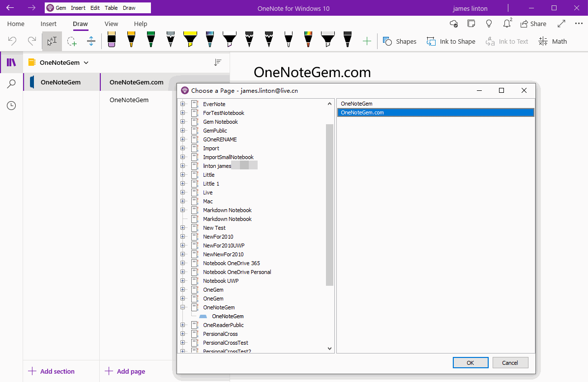Open the Edit menu in the Gem bar
Viewport: 588px width, 382px height.
pos(95,8)
